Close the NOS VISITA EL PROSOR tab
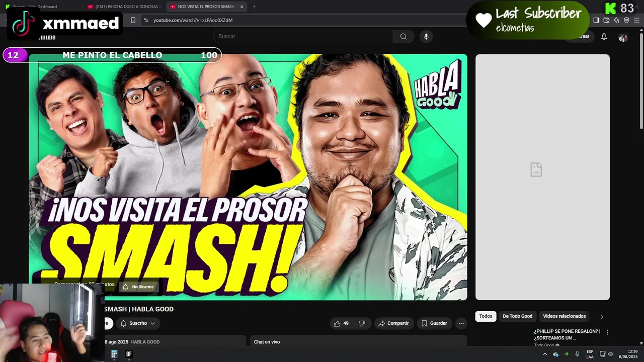 click(x=242, y=7)
